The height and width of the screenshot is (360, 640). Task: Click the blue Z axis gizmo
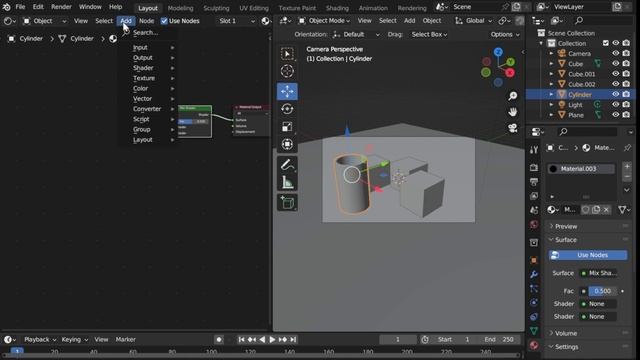point(498,52)
